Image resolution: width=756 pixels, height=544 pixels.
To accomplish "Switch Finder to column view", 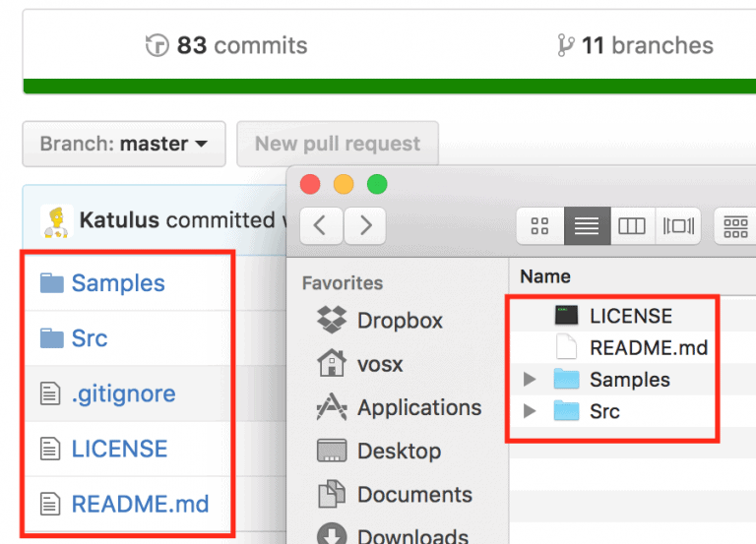I will 633,225.
